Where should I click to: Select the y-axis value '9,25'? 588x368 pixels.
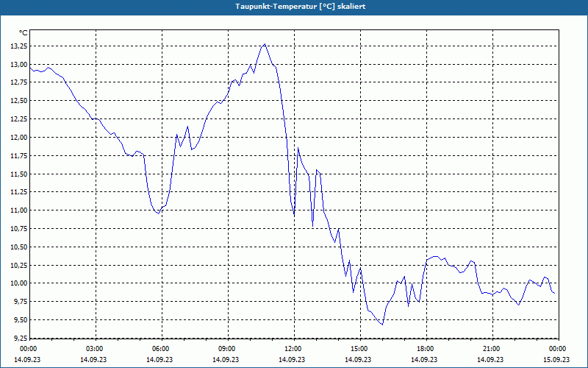21,338
